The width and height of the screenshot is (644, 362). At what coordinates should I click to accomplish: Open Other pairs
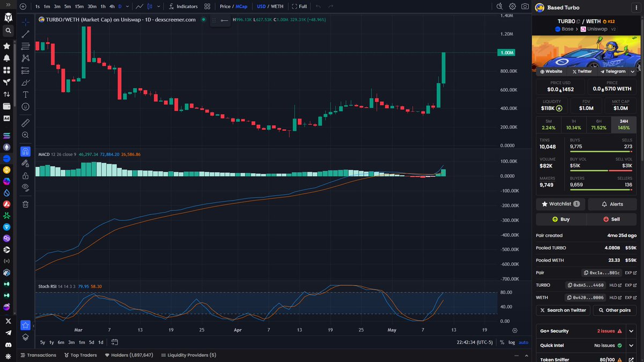(614, 310)
